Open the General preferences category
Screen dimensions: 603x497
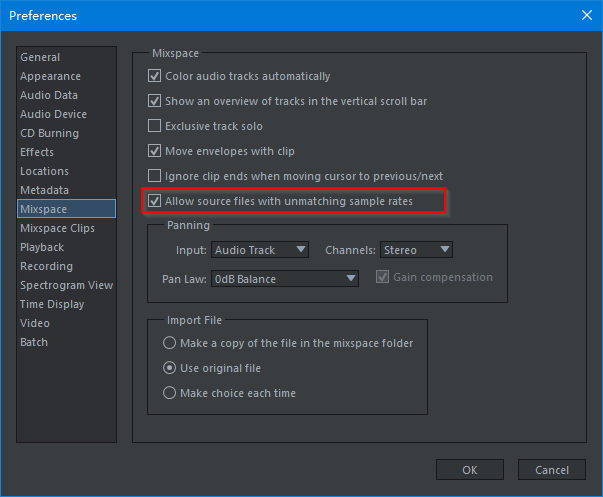coord(40,57)
